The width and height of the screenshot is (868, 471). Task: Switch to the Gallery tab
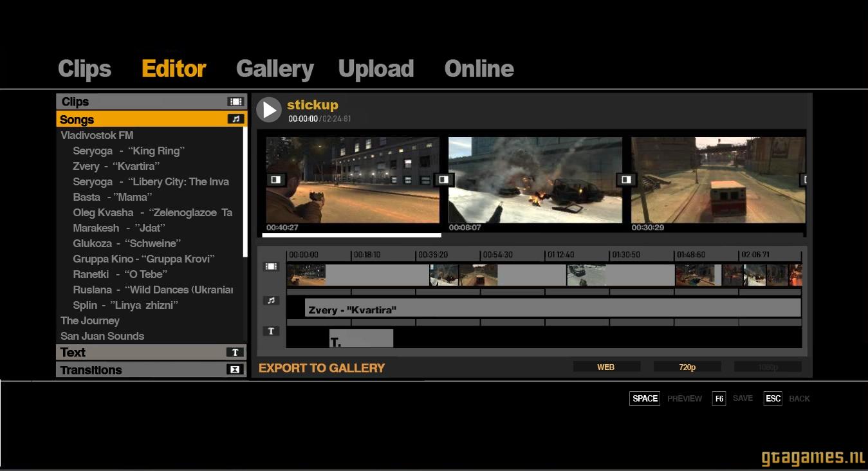(x=275, y=69)
